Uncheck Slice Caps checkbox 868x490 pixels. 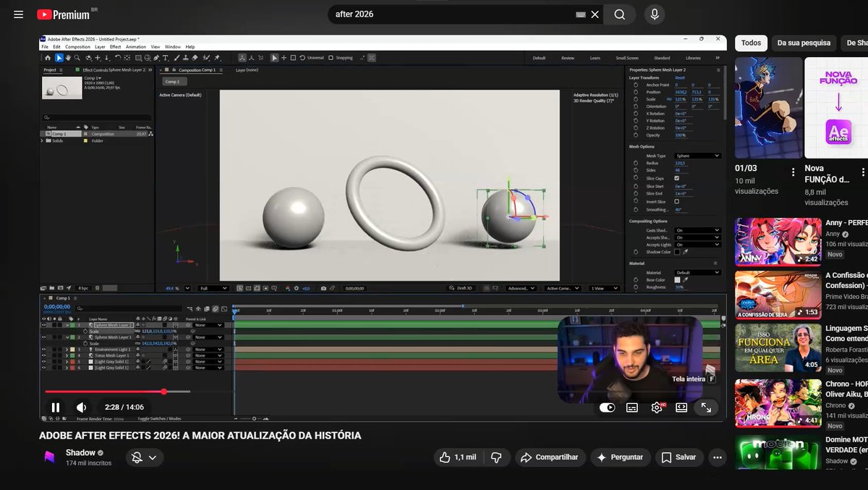click(x=676, y=178)
